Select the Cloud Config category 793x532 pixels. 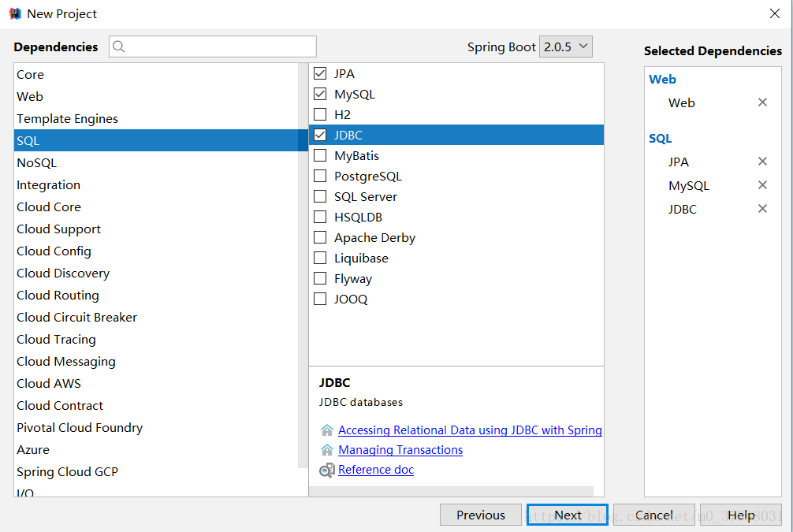pos(156,251)
